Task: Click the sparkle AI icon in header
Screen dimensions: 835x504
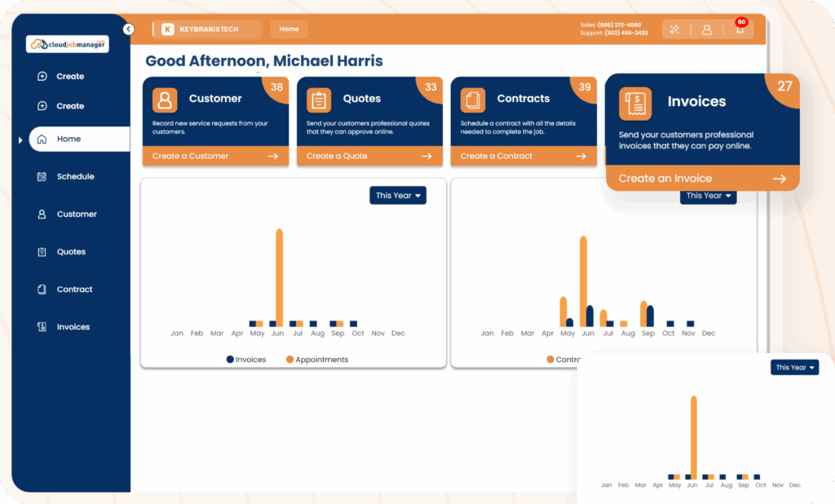Action: (x=674, y=29)
